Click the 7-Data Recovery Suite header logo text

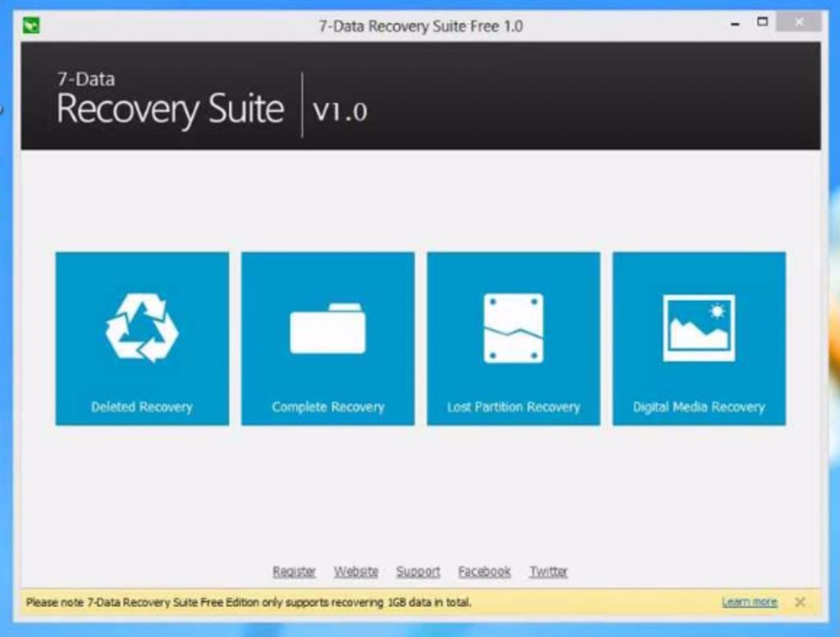click(x=170, y=101)
